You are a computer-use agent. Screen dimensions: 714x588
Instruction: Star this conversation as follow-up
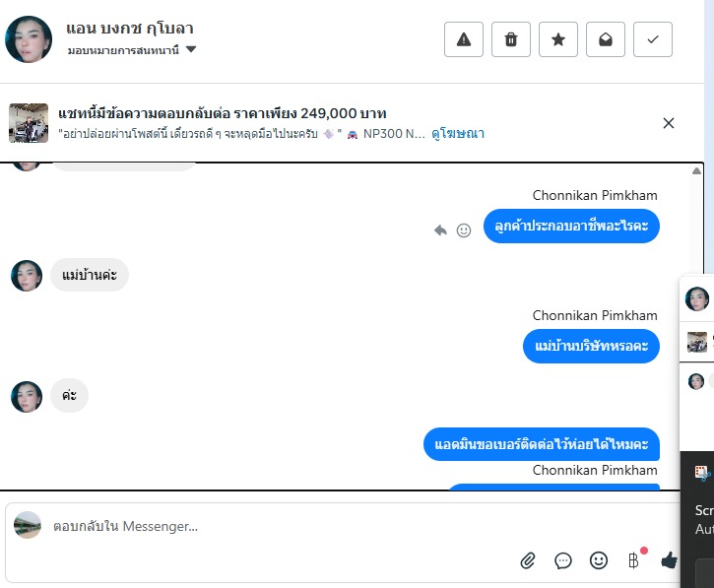pos(558,39)
